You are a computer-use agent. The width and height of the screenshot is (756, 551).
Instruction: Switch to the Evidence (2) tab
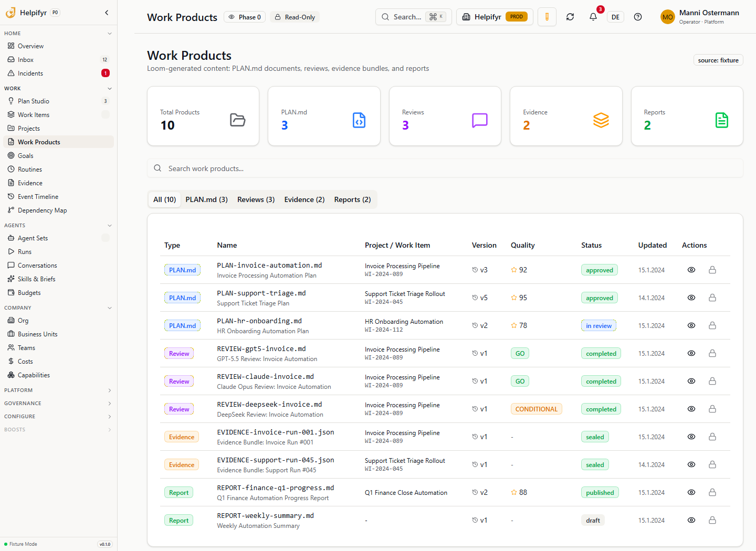tap(304, 199)
